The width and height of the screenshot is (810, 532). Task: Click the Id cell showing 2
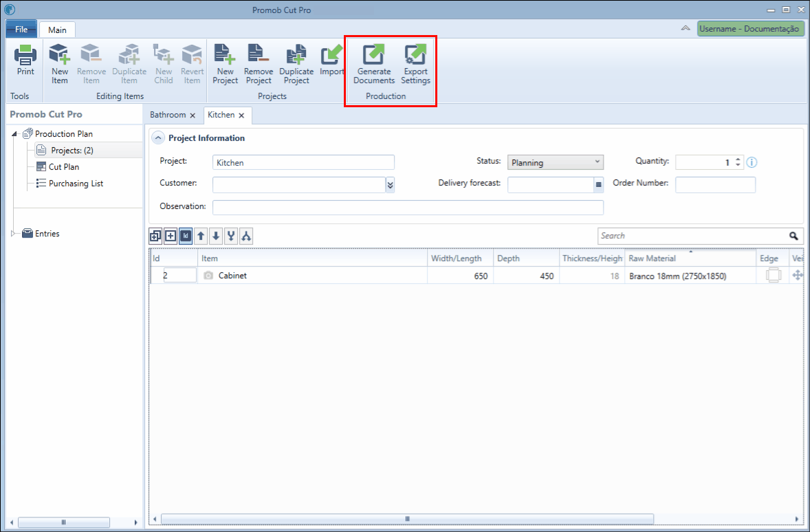pyautogui.click(x=179, y=276)
